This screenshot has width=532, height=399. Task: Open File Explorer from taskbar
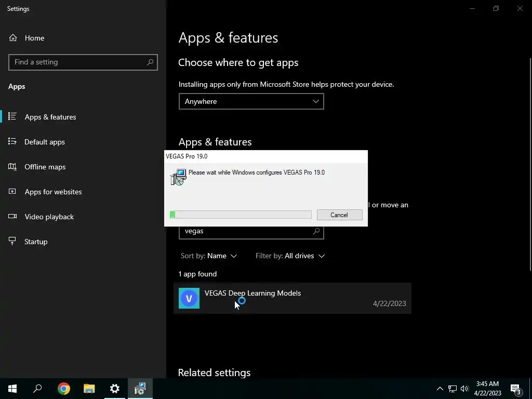tap(89, 389)
